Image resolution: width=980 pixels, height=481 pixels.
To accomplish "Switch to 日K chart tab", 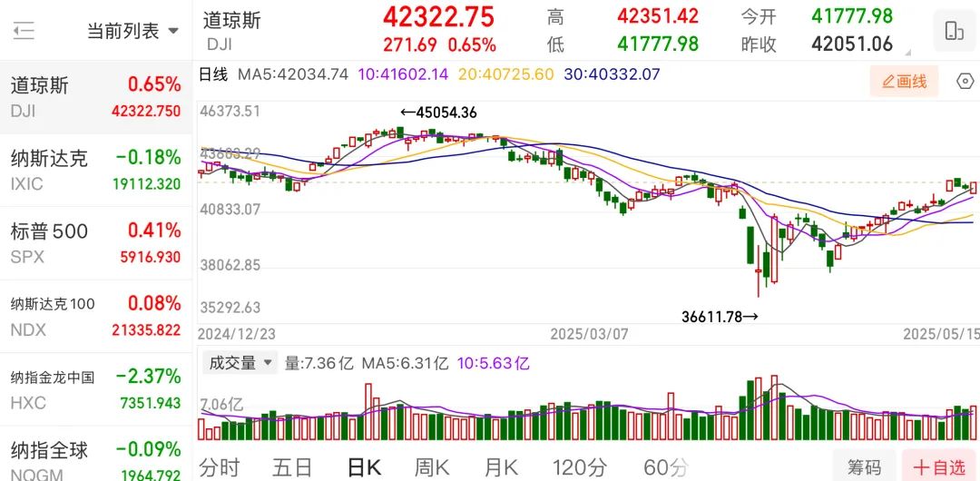I will [364, 466].
